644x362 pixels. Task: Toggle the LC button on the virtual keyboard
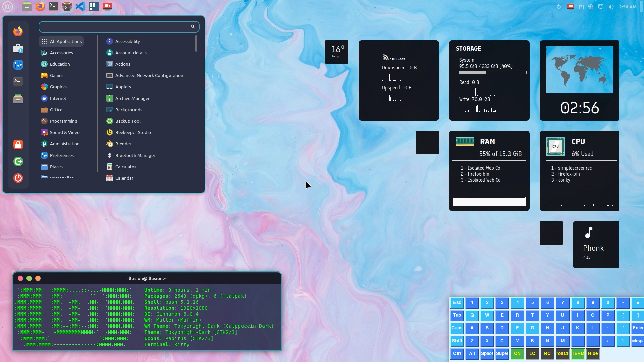(x=532, y=354)
